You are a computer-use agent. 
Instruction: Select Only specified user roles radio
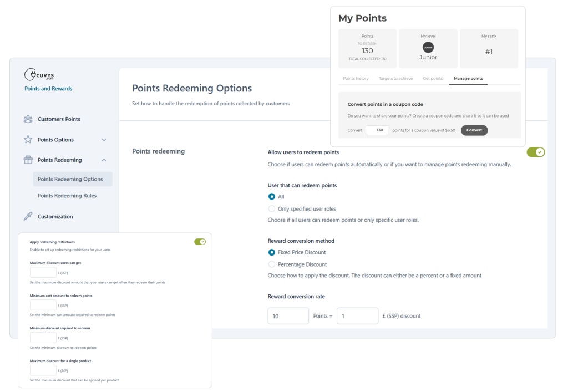pos(272,209)
